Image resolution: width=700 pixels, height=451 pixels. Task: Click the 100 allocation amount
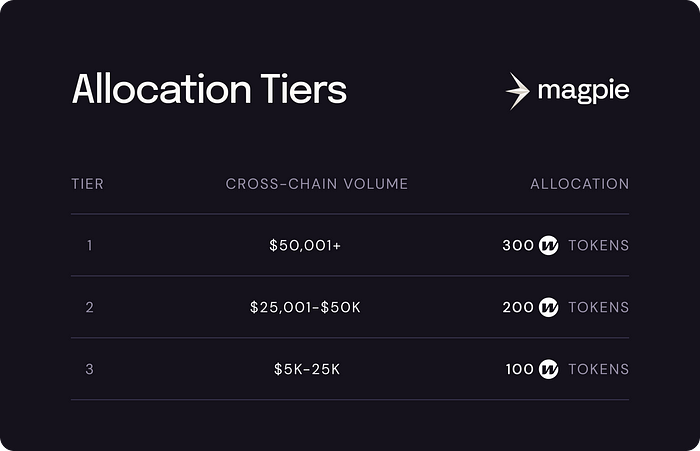pyautogui.click(x=520, y=369)
